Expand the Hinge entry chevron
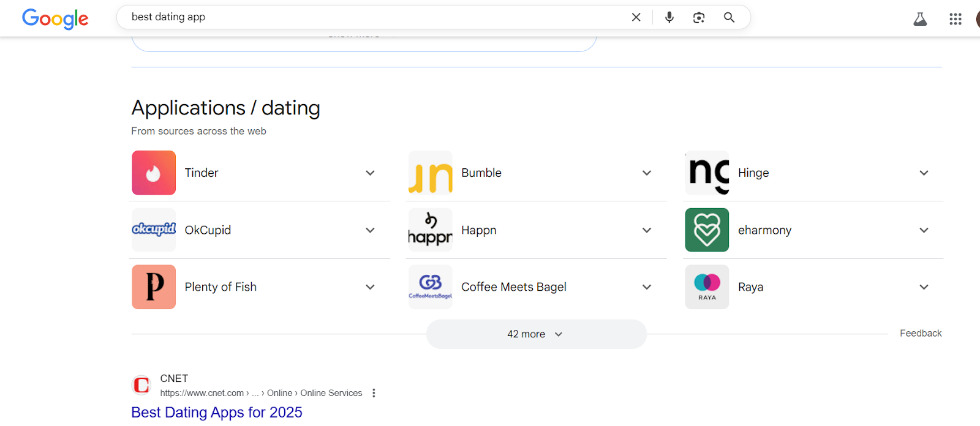This screenshot has width=980, height=426. pyautogui.click(x=924, y=173)
